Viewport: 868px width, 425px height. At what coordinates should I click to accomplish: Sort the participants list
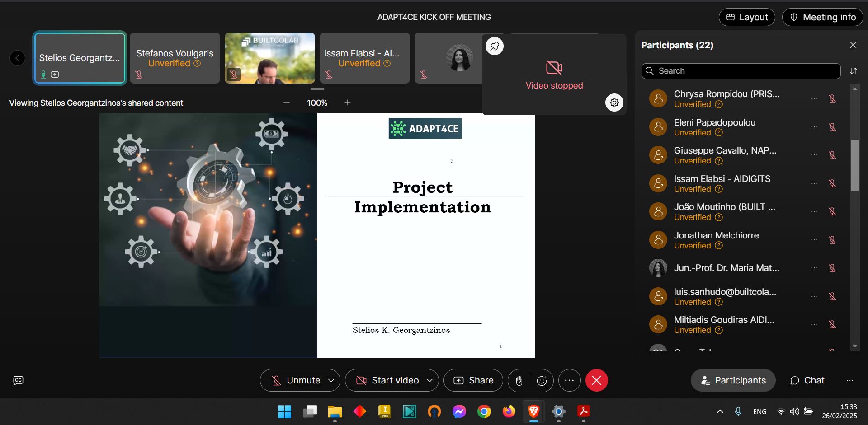853,71
